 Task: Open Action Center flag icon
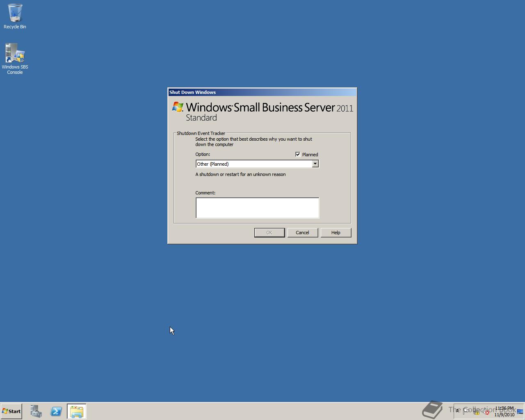tap(466, 411)
